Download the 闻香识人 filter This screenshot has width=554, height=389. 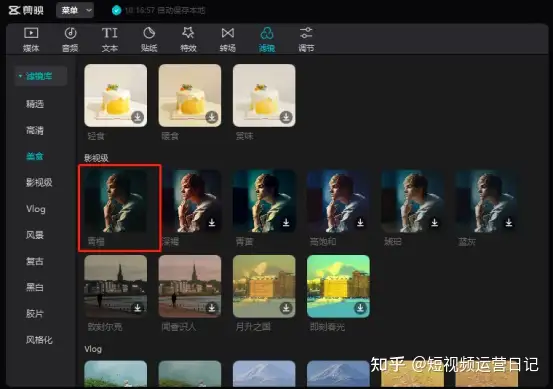212,308
